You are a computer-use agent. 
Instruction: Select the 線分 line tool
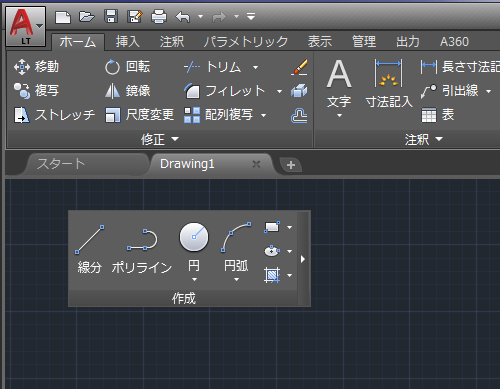(x=89, y=248)
